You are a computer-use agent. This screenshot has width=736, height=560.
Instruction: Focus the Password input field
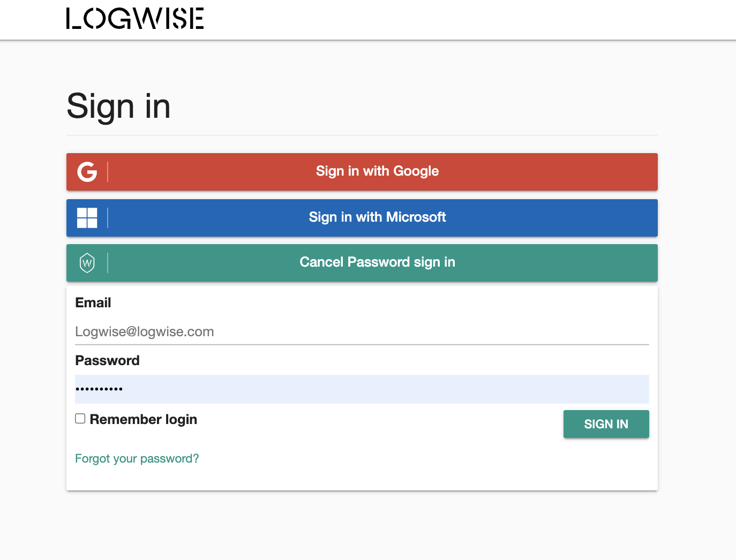pos(362,389)
